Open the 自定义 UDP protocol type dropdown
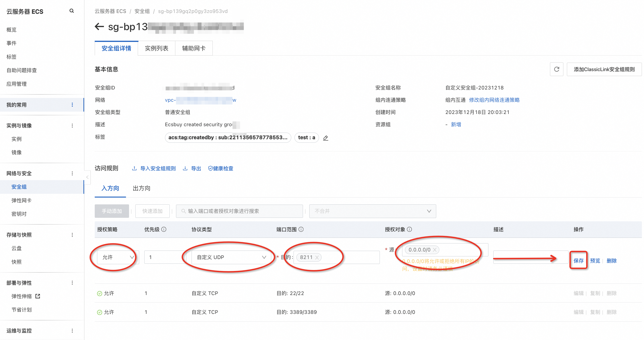644x340 pixels. point(231,257)
